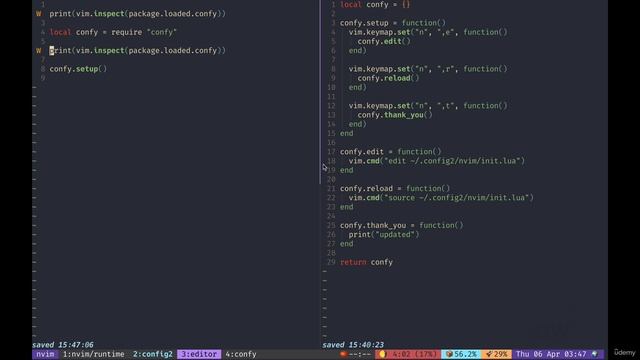This screenshot has width=640, height=360.
Task: Select the 1:nvim/runtime tmux window tab
Action: pyautogui.click(x=93, y=354)
